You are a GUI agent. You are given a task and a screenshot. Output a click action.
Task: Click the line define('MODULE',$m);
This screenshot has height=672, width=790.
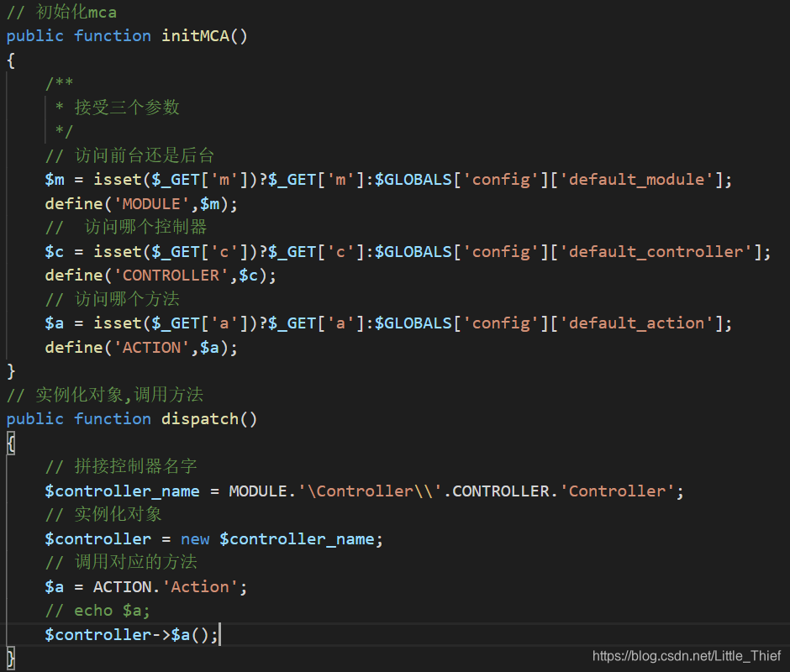141,203
